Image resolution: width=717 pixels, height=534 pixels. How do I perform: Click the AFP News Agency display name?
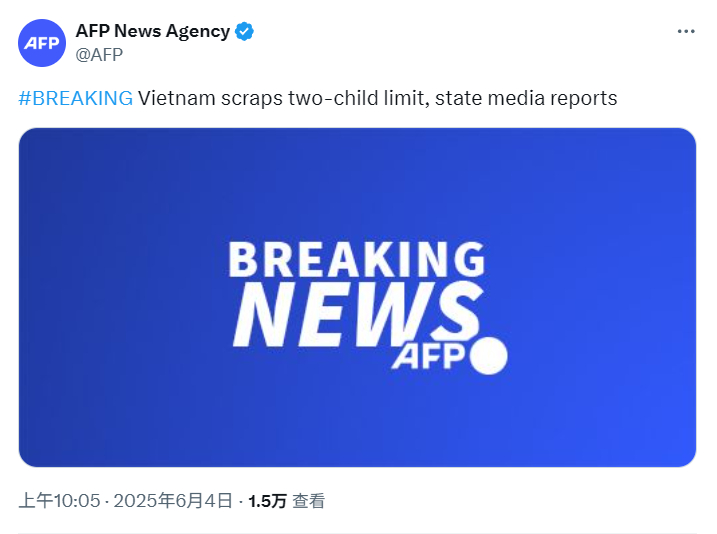coord(153,31)
